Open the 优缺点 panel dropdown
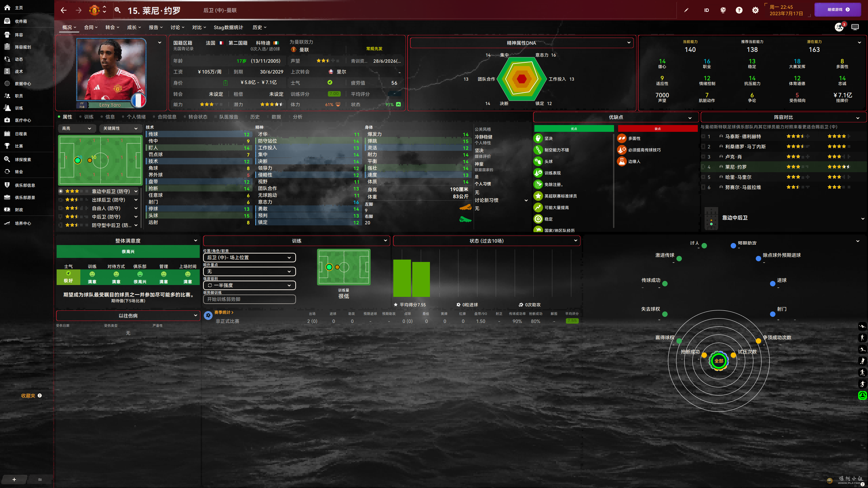This screenshot has width=868, height=488. (616, 117)
